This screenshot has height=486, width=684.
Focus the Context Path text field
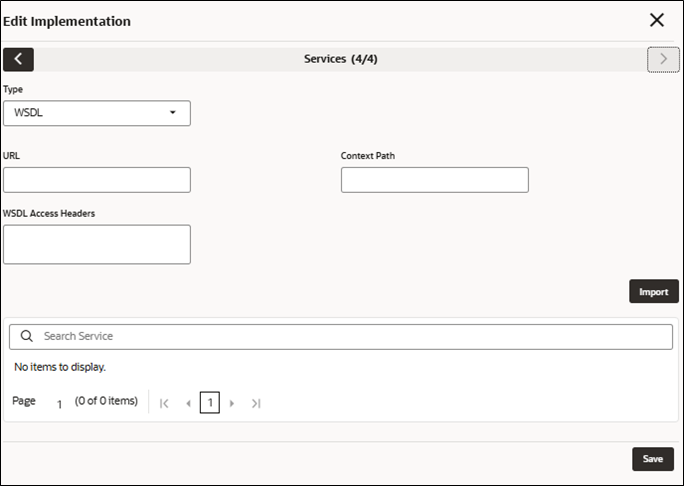coord(434,180)
